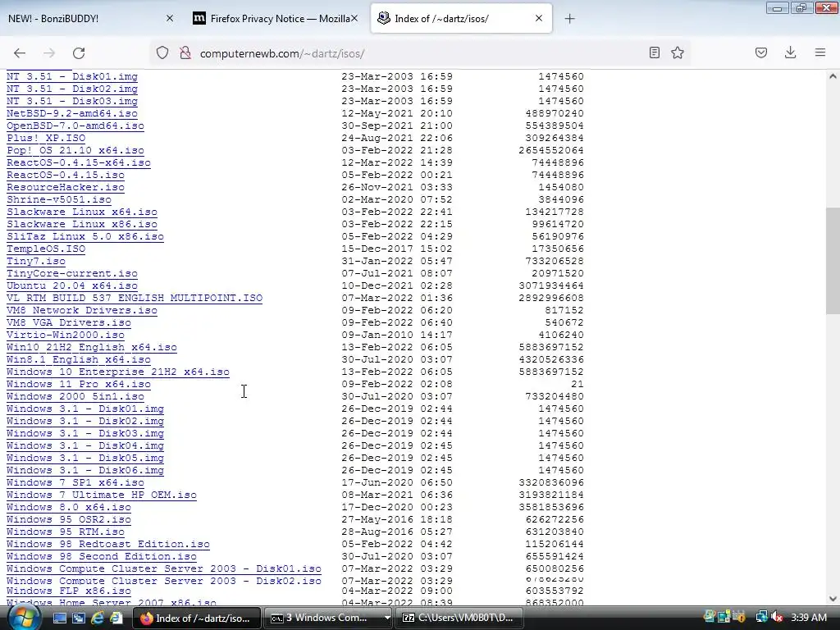Click the scroll up arrow of scrollbar
The width and height of the screenshot is (840, 630).
tap(833, 76)
